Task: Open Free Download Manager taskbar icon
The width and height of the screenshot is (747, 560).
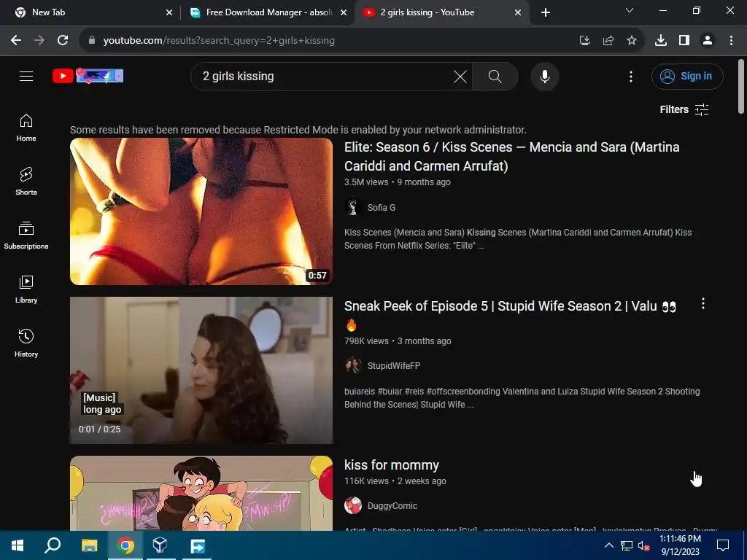Action: [197, 545]
